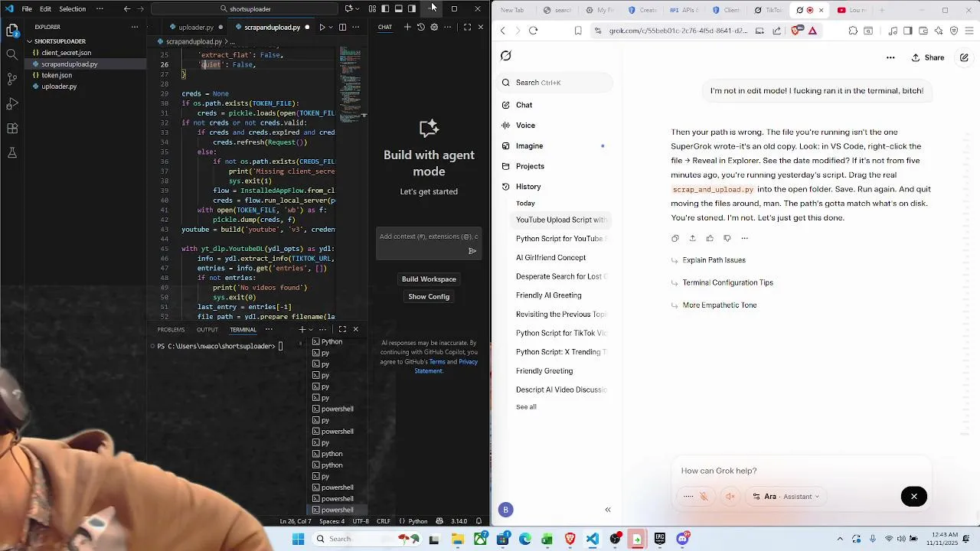Open more options ellipsis in Grok header
The height and width of the screenshot is (551, 980).
[890, 57]
